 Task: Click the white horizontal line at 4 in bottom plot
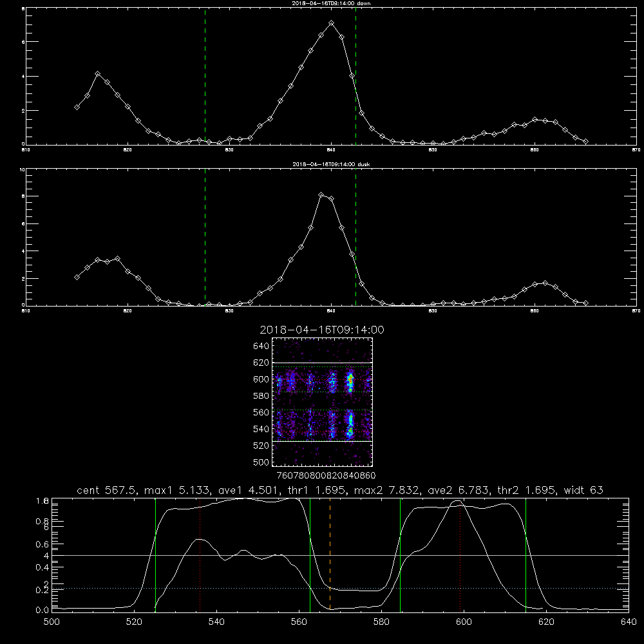pos(340,555)
